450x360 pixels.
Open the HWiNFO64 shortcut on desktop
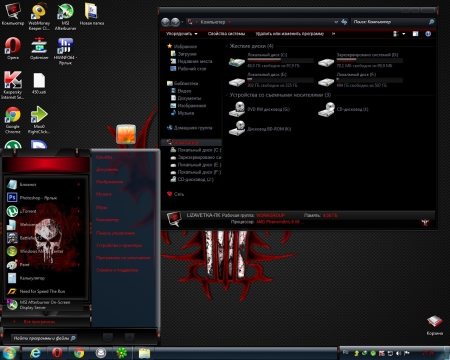[x=65, y=51]
